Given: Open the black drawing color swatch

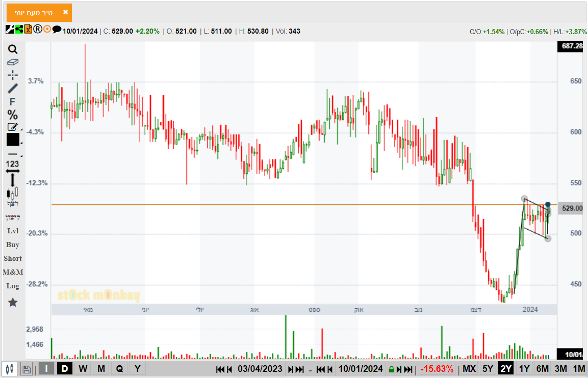Looking at the screenshot, I should tap(13, 140).
